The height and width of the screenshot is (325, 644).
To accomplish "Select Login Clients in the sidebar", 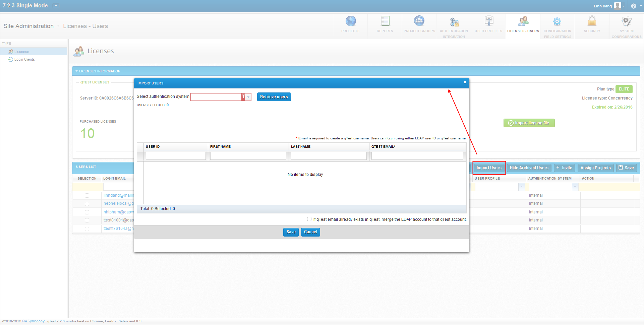I will click(24, 60).
